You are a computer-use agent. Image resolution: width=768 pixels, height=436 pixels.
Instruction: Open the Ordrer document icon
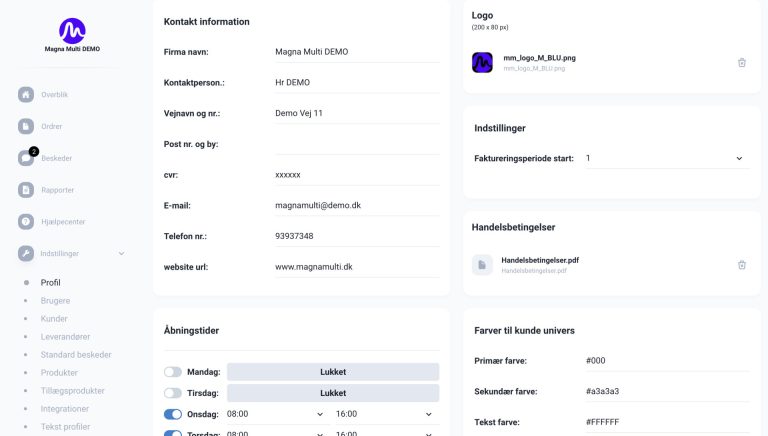[x=26, y=126]
